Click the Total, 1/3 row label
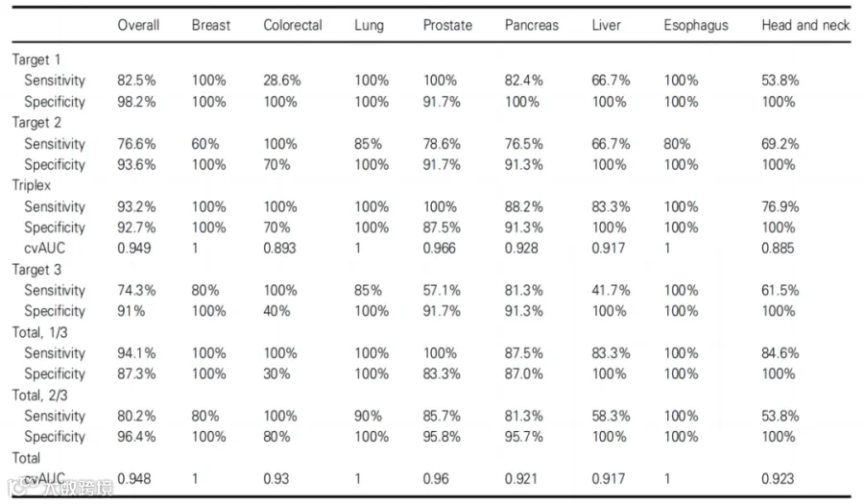This screenshot has width=864, height=504. [x=39, y=333]
